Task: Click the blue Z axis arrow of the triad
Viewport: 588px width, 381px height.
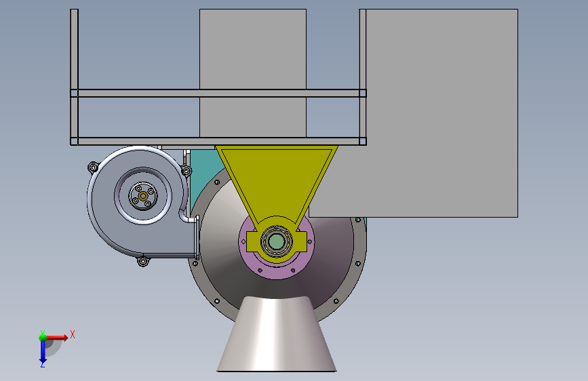Action: click(x=43, y=353)
